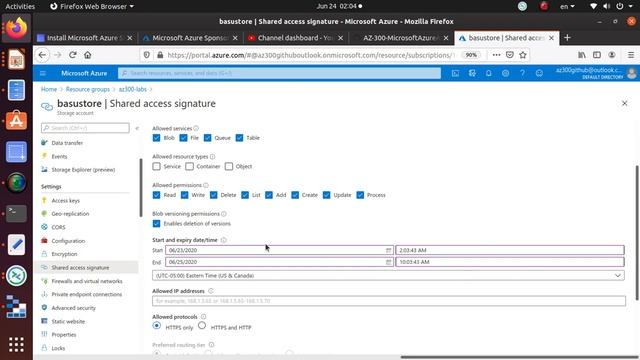640x360 pixels.
Task: Open Azure portal hamburger menu
Action: click(x=43, y=73)
